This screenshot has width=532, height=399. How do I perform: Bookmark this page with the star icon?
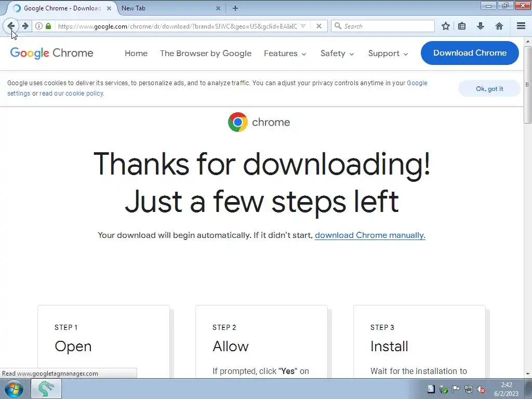point(446,26)
